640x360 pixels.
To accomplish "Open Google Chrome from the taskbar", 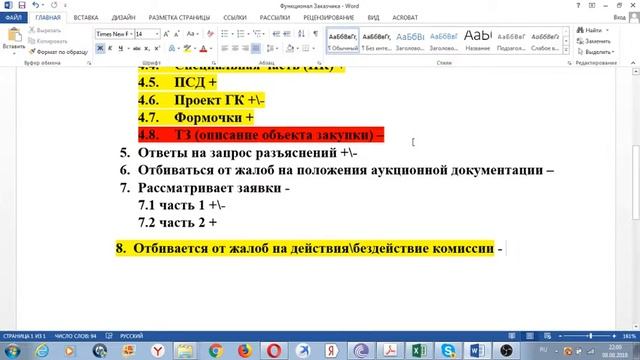I will [216, 351].
